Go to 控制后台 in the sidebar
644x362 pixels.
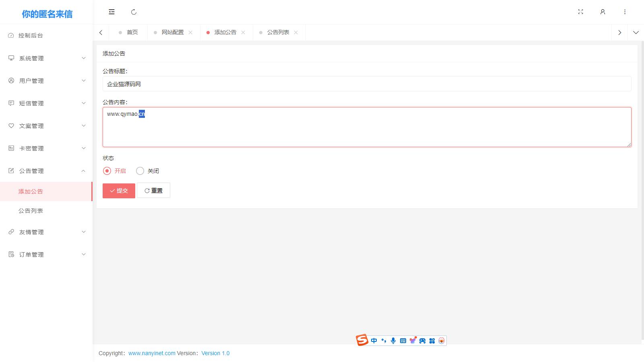click(46, 35)
